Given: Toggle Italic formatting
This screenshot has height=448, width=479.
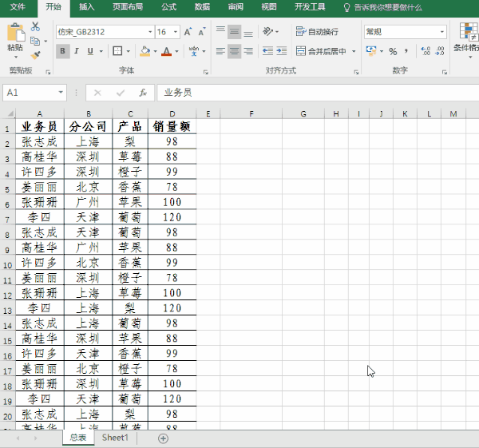Looking at the screenshot, I should coord(77,51).
